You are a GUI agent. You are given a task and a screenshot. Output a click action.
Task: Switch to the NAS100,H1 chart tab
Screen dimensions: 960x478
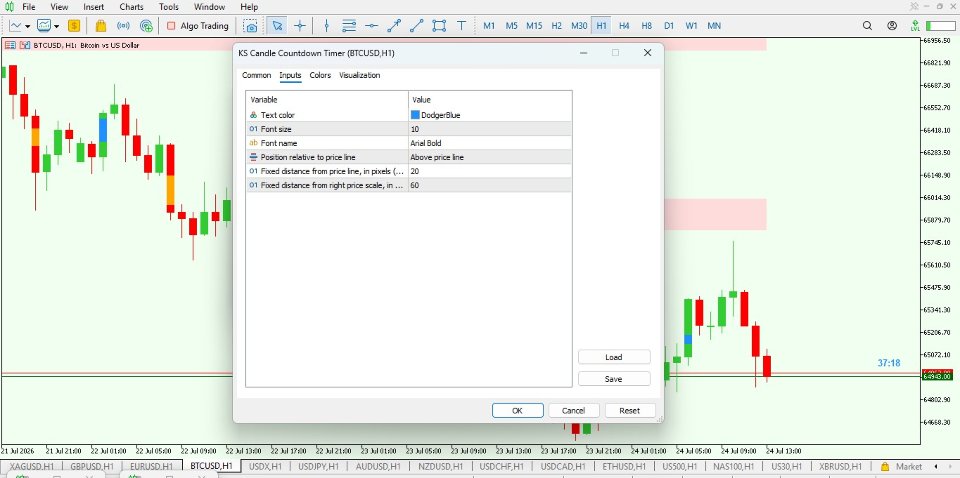click(x=733, y=466)
